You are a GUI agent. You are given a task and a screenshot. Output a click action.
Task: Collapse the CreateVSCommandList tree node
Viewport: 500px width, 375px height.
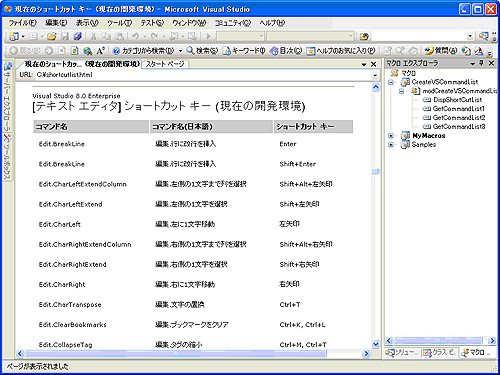(x=391, y=82)
